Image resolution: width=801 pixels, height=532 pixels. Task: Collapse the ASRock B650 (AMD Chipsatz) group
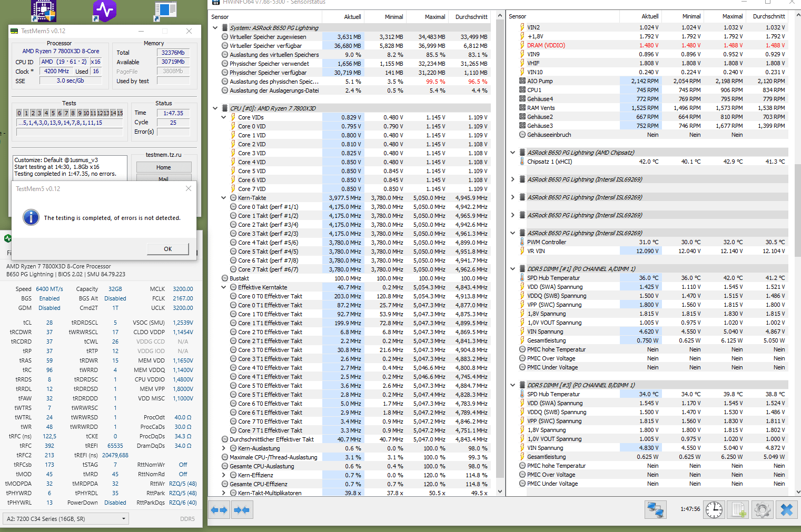[513, 153]
